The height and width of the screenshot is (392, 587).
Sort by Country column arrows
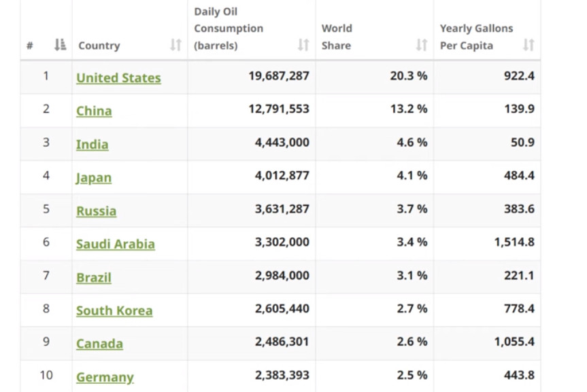point(176,45)
